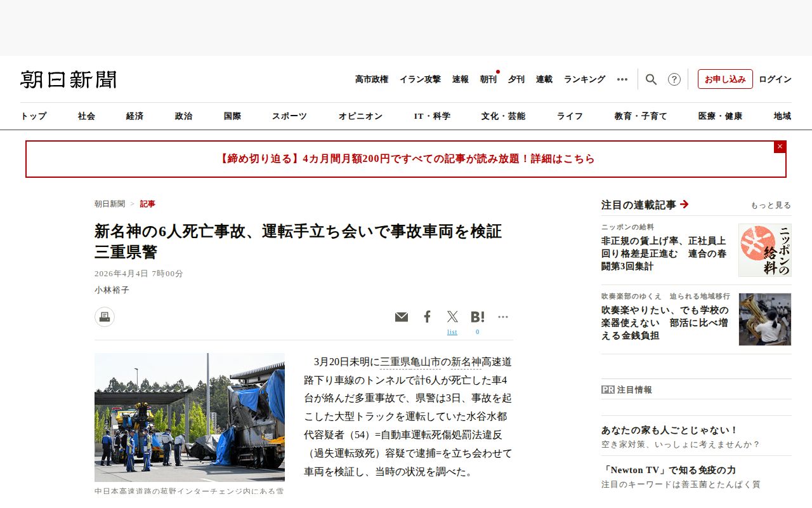This screenshot has width=812, height=508.
Task: Select the IT・科学 navigation tab
Action: click(x=433, y=116)
